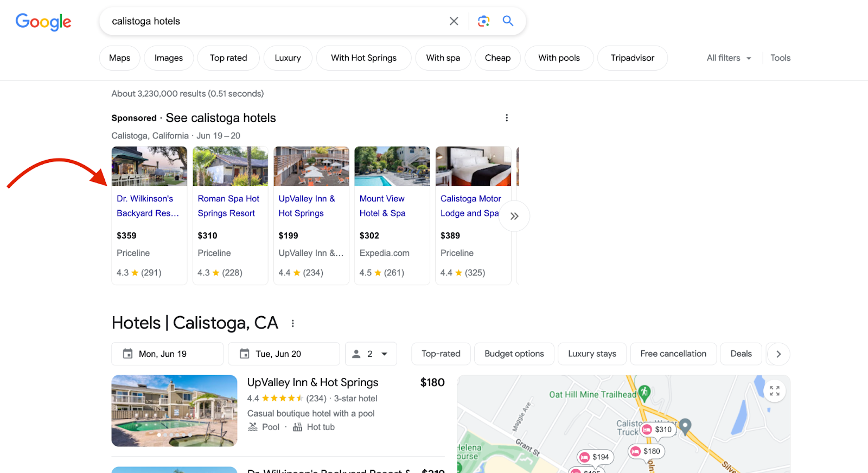The width and height of the screenshot is (868, 473).
Task: Open Mount View Hotel & Spa link
Action: [x=382, y=206]
